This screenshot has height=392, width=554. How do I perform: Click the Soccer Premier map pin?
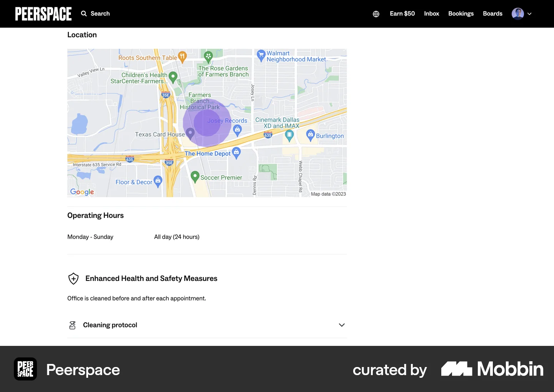click(195, 177)
